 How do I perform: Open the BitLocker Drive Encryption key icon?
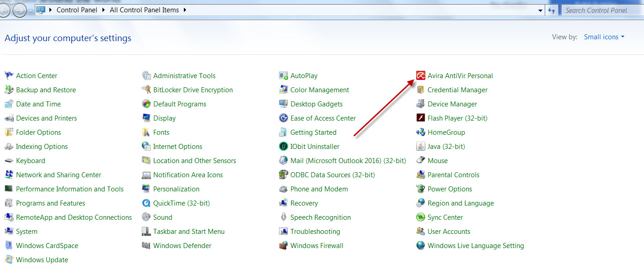[146, 90]
